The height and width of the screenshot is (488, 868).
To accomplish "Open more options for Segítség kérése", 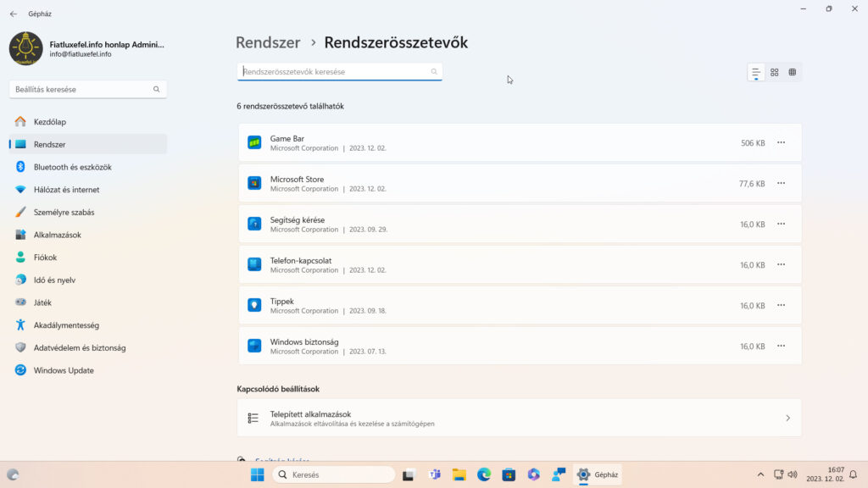I will (781, 224).
